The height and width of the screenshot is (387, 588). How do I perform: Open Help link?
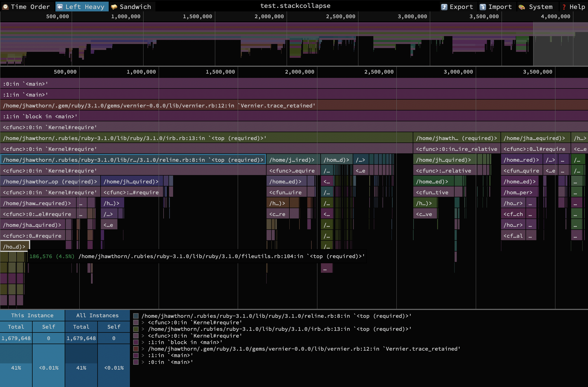(577, 7)
